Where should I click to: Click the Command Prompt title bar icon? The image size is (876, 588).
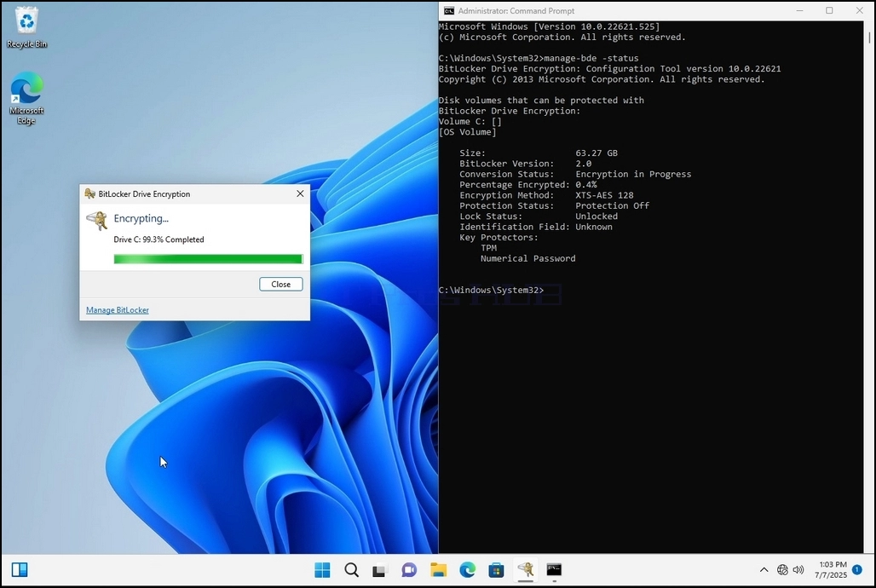click(x=449, y=10)
